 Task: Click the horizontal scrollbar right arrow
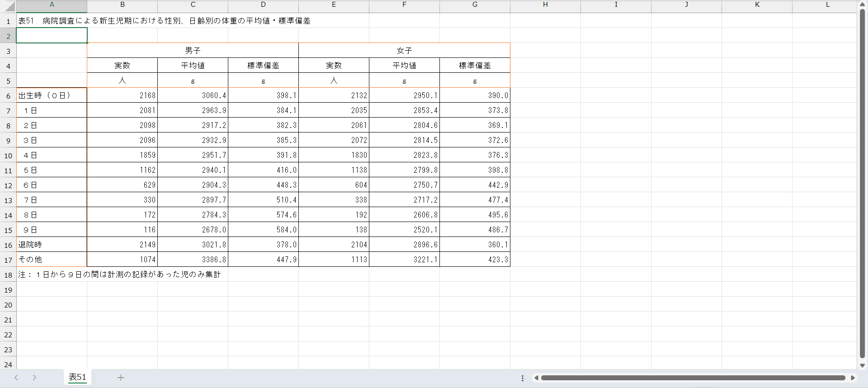pos(853,378)
